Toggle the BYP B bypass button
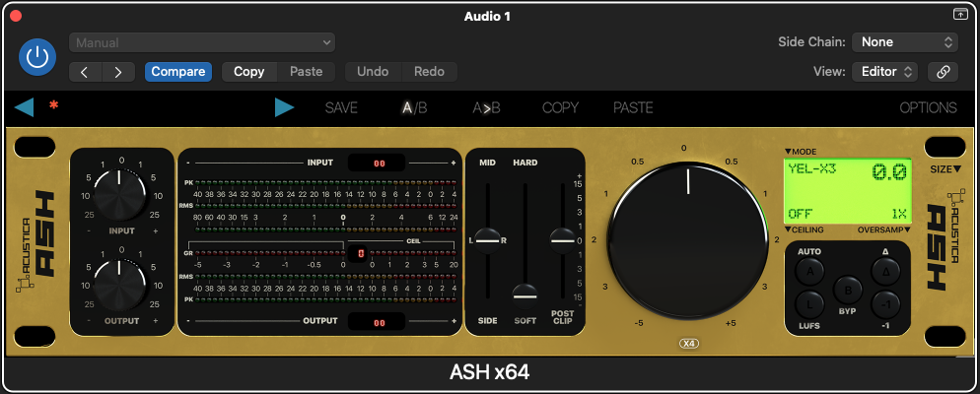Viewport: 980px width, 394px height. click(x=848, y=290)
